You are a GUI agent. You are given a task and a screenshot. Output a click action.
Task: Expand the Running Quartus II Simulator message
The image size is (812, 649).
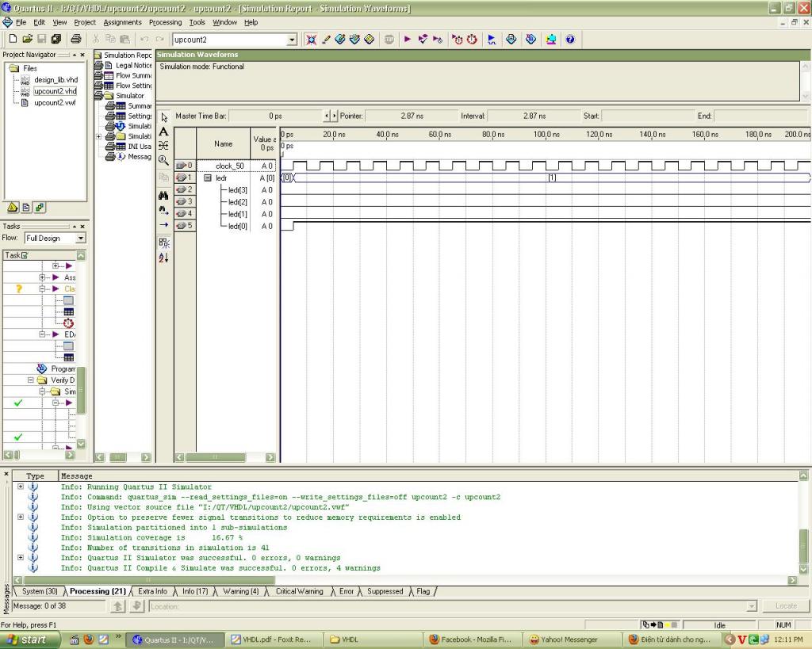(x=21, y=487)
